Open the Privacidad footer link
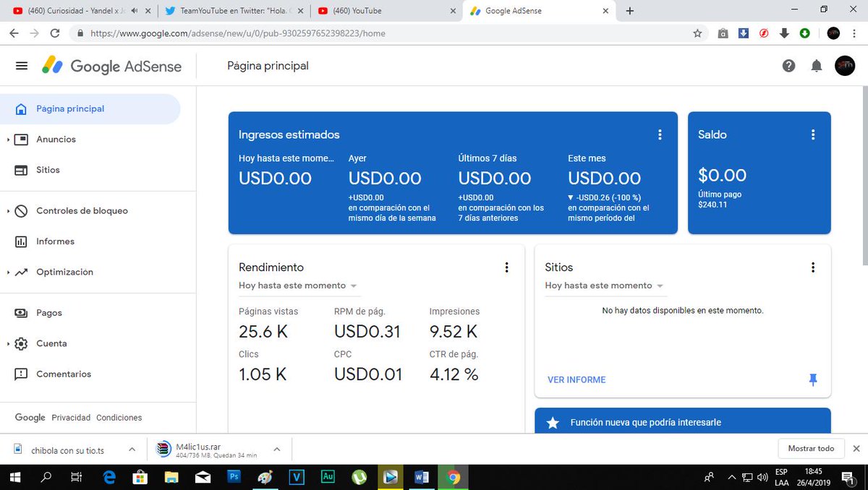The image size is (868, 490). click(x=71, y=418)
